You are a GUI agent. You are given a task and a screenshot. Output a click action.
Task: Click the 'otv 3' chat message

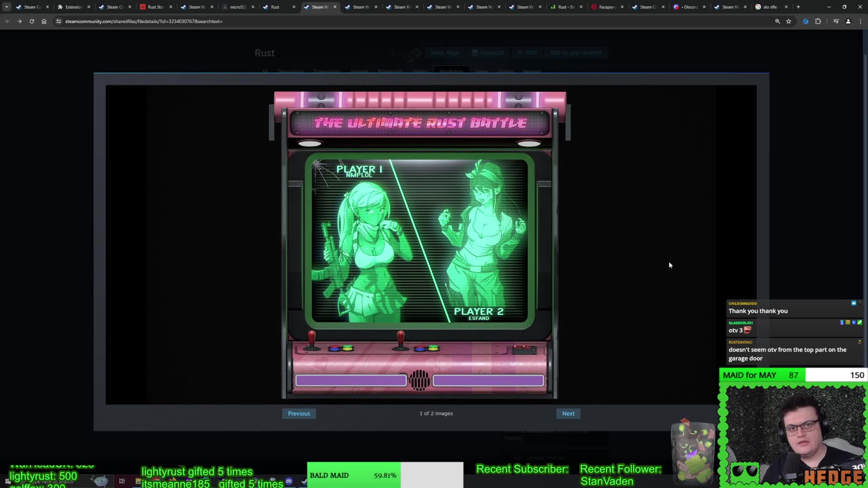pos(740,330)
